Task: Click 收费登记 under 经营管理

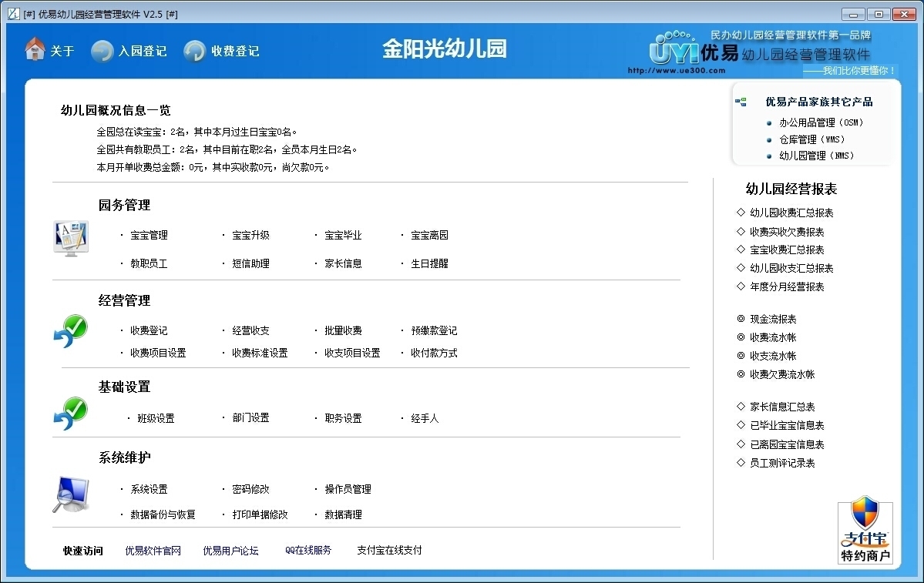Action: [x=149, y=330]
